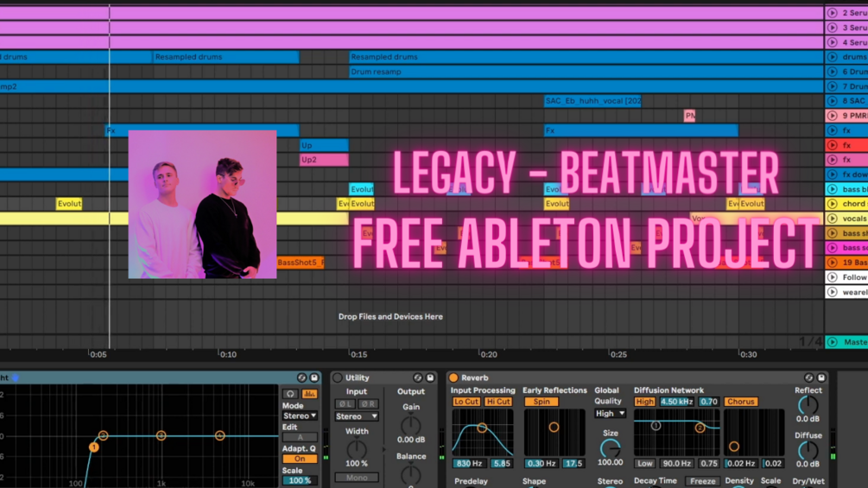Click the Utility device hot-swap icon

tap(417, 377)
